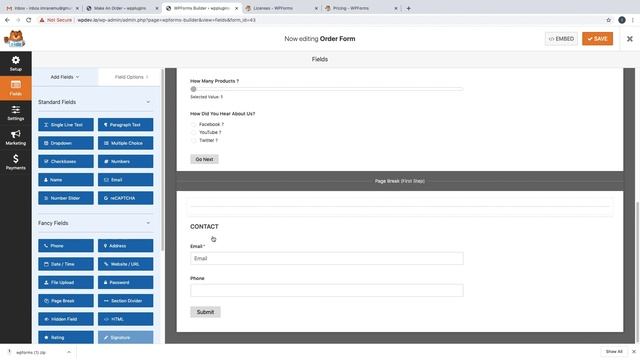Select the Page Break First Step bar
This screenshot has height=360, width=640.
(x=400, y=181)
